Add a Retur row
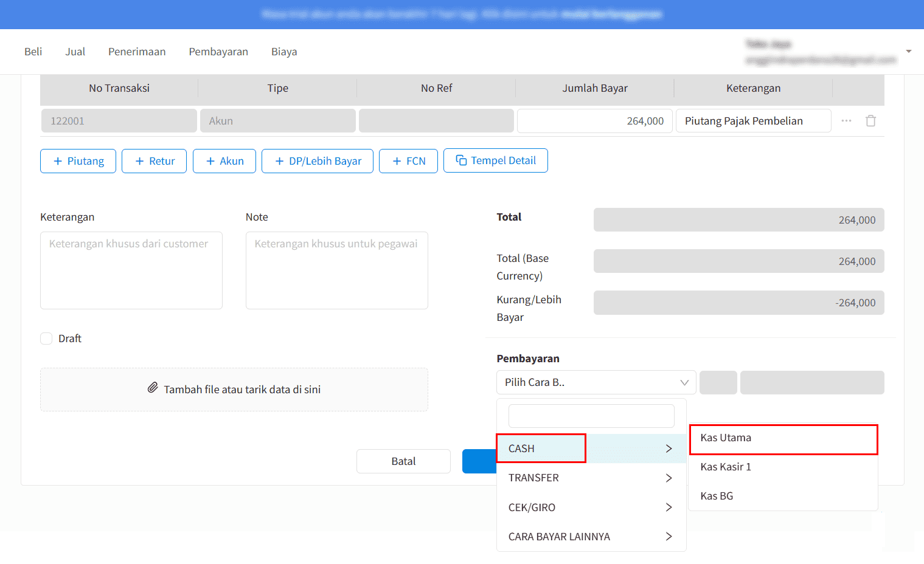The height and width of the screenshot is (564, 924). tap(154, 161)
